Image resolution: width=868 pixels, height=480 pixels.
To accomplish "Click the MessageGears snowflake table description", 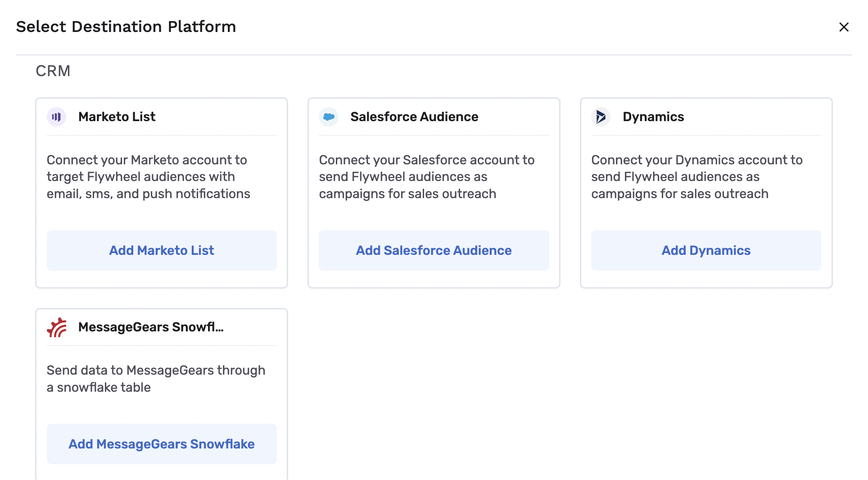I will pyautogui.click(x=156, y=379).
